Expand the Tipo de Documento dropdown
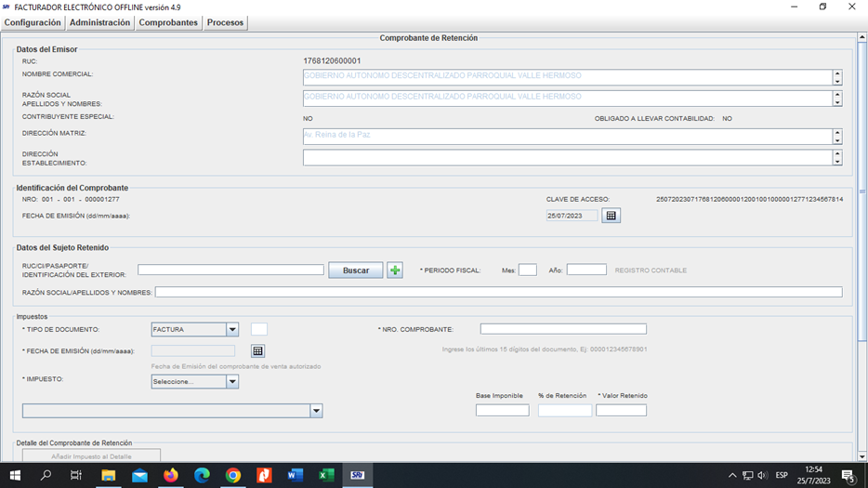 coord(232,330)
